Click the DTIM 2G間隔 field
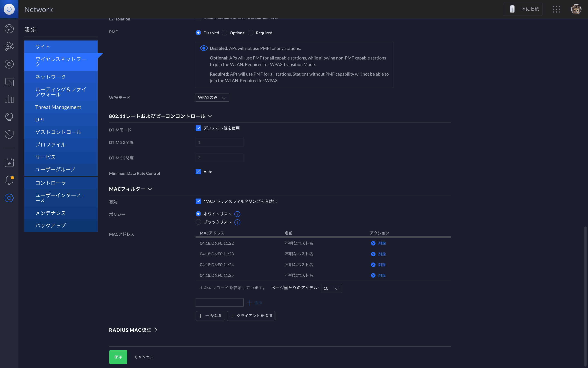This screenshot has width=588, height=368. (219, 142)
